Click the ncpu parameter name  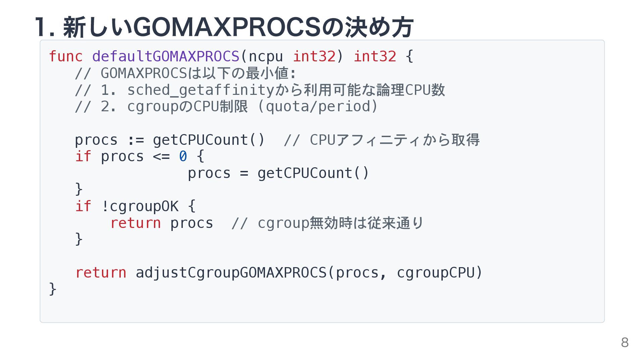tap(266, 57)
